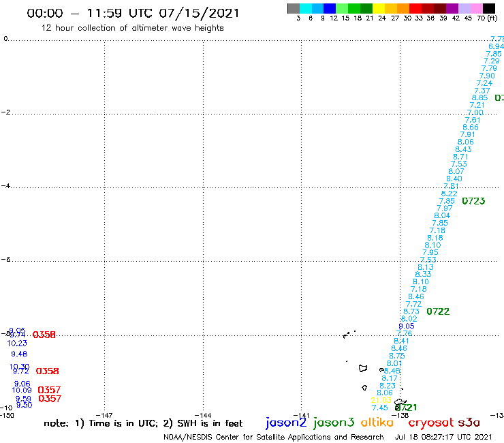504x443 pixels.
Task: Click the gray swatch in the color legend
Action: (x=294, y=8)
